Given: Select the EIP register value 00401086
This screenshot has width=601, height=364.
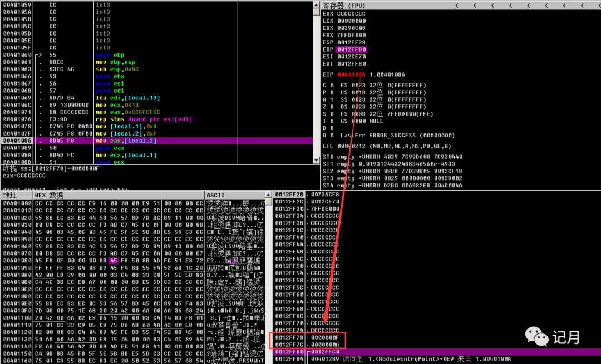Looking at the screenshot, I should tap(352, 74).
